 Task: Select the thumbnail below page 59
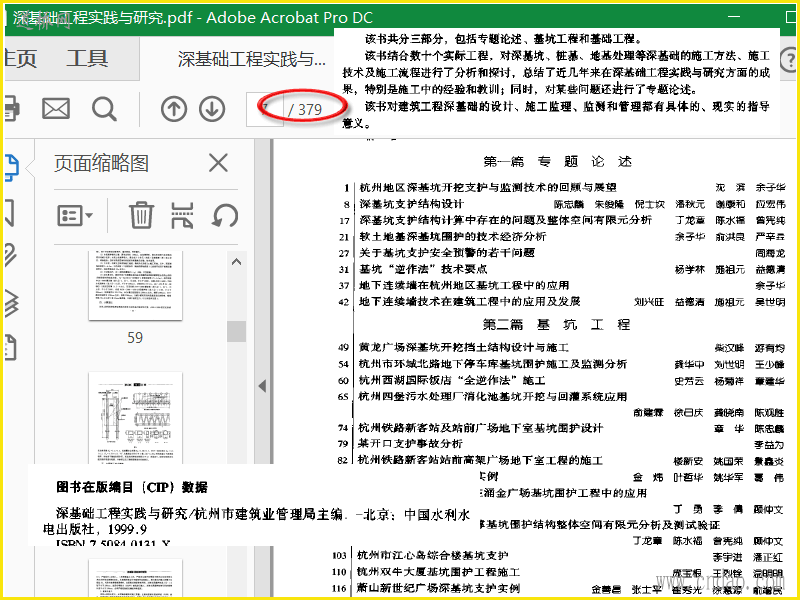(135, 418)
